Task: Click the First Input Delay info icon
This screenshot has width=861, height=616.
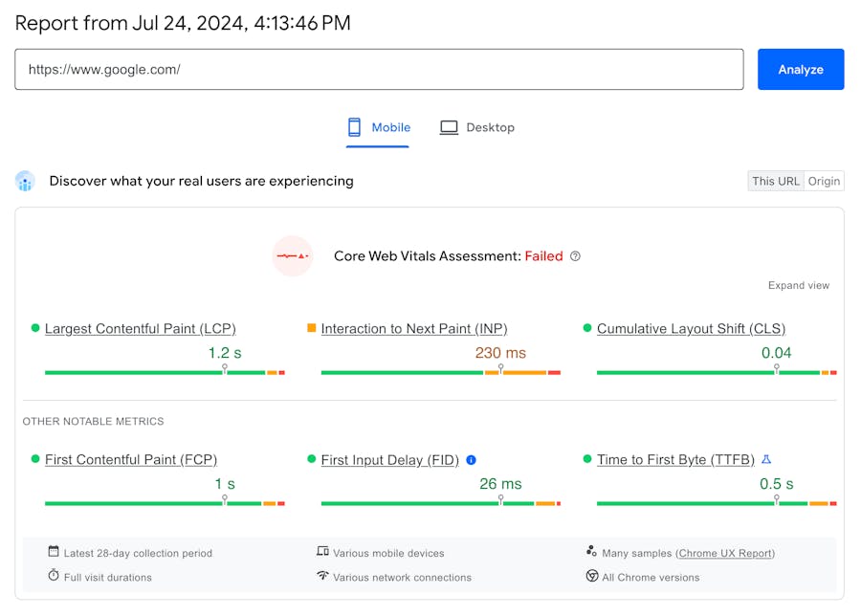Action: pyautogui.click(x=471, y=460)
